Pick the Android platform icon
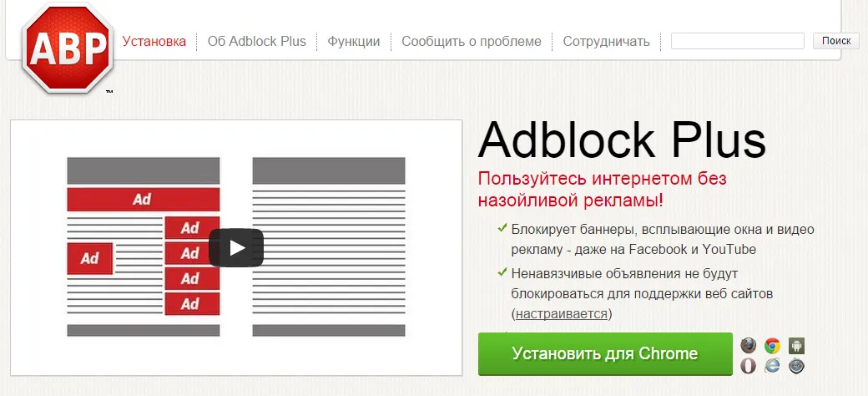Viewport: 868px width, 396px height. (796, 346)
